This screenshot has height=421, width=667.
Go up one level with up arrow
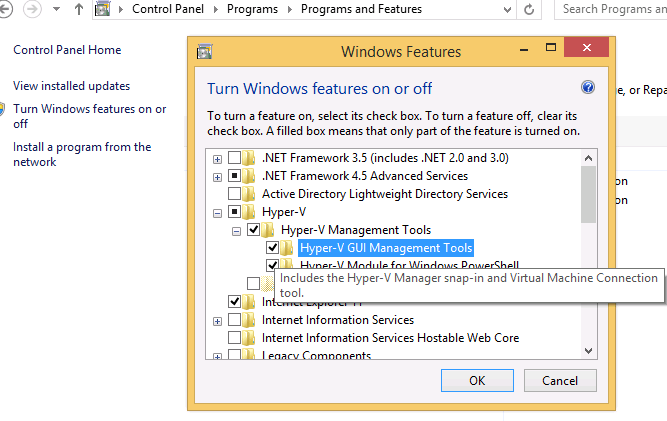(78, 9)
